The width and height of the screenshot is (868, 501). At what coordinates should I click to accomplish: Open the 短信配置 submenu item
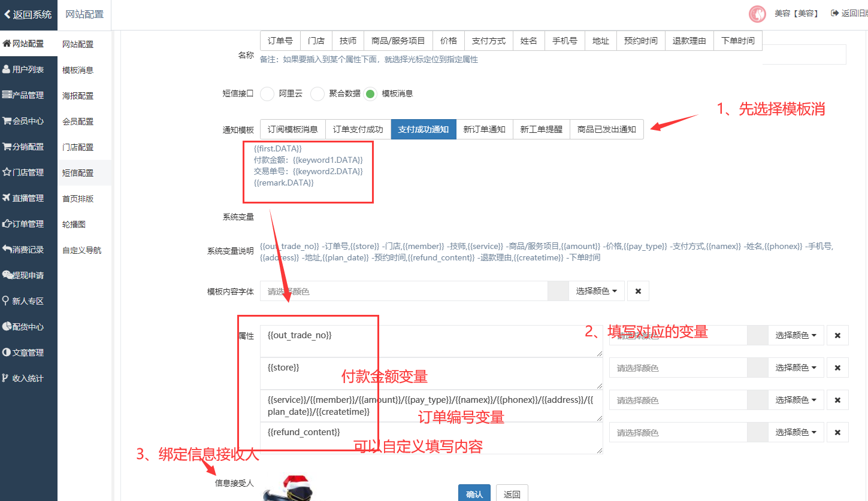click(84, 173)
